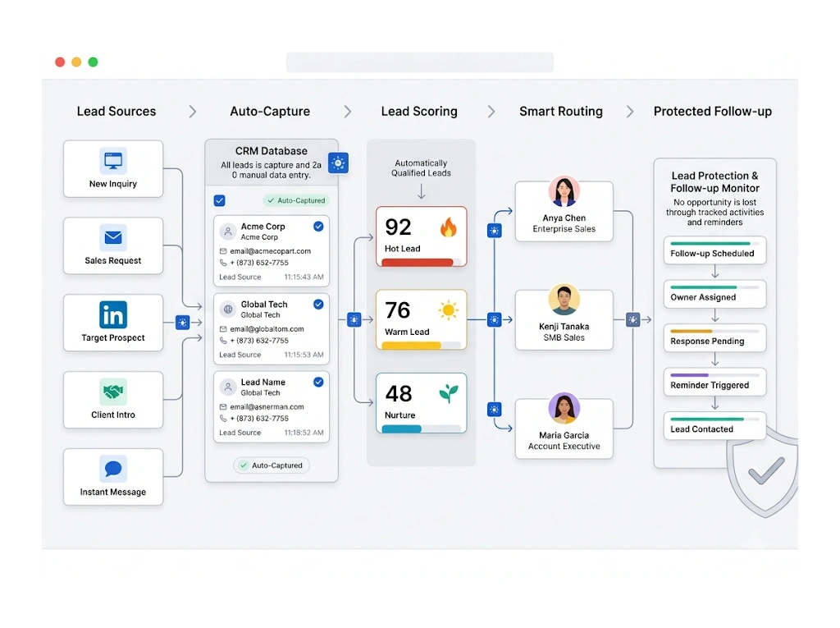Screen dimensions: 840x628
Task: Click the shield checkmark protection icon
Action: point(765,472)
